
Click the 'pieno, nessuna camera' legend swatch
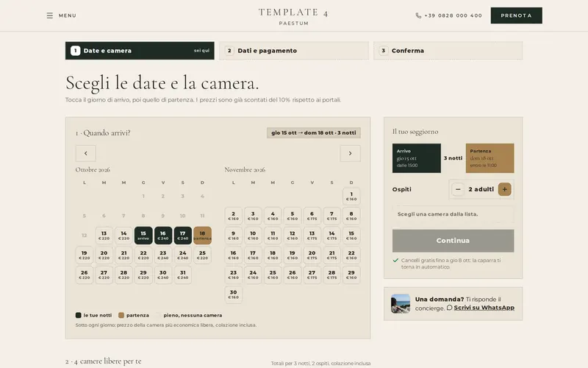click(158, 316)
